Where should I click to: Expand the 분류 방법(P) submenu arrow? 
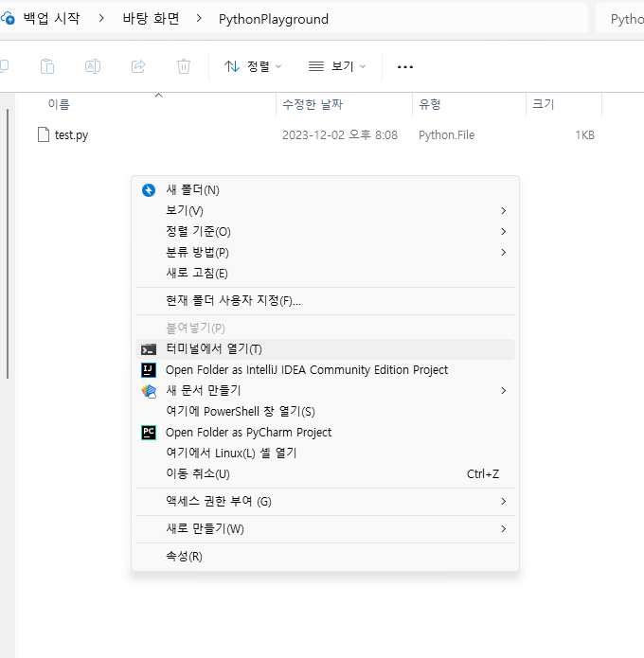pyautogui.click(x=503, y=252)
